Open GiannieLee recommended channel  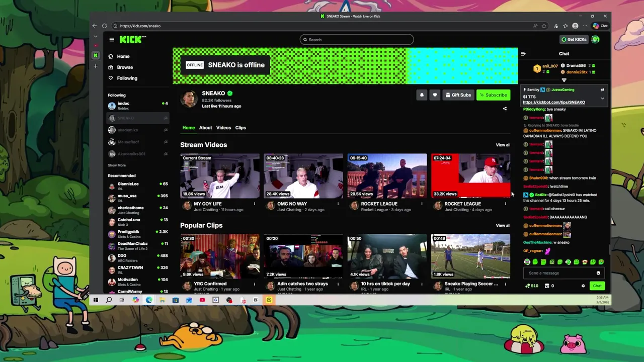[x=138, y=186]
